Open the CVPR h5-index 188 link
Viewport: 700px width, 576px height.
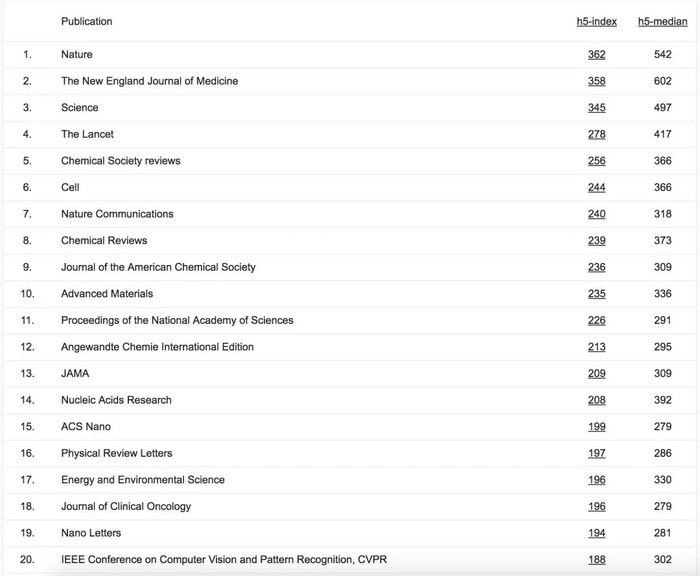(596, 559)
